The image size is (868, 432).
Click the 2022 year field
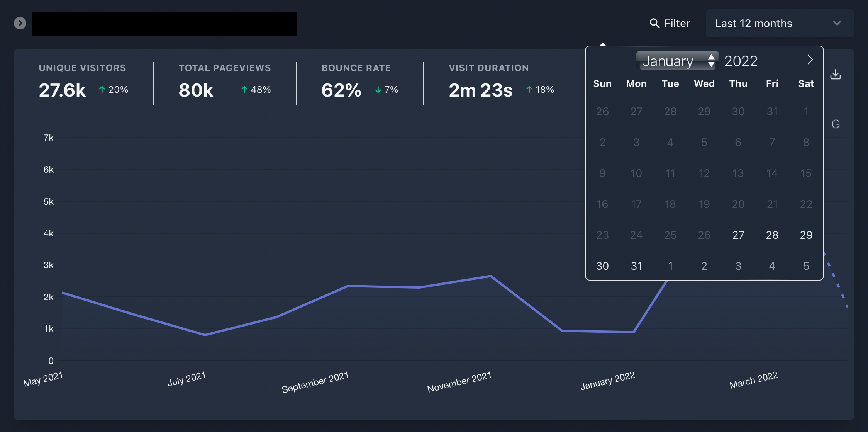tap(741, 61)
